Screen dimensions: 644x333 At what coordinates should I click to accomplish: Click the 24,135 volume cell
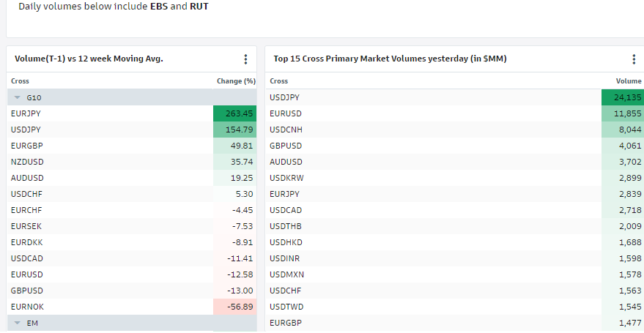622,97
